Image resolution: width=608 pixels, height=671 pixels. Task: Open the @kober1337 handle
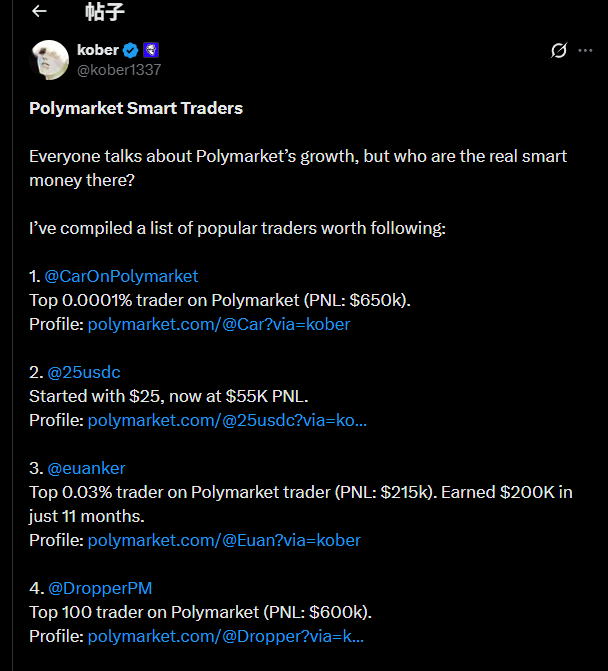tap(118, 70)
